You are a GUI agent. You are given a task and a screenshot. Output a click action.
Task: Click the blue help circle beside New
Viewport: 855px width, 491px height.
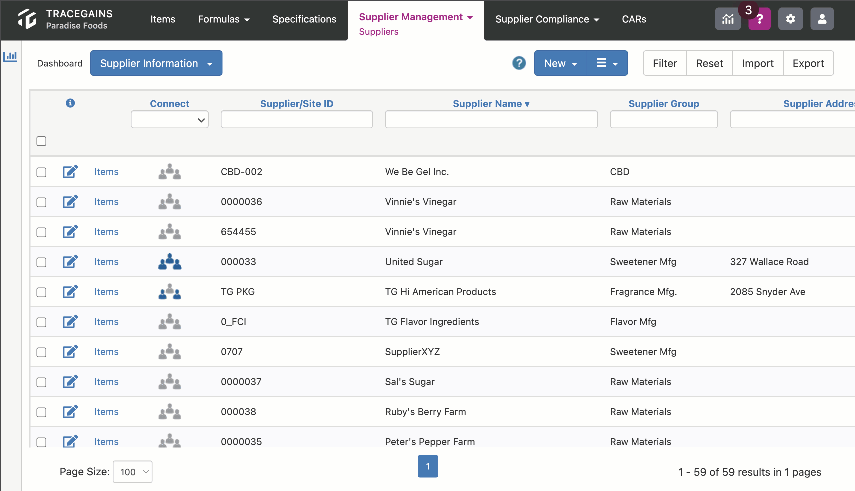click(x=519, y=63)
